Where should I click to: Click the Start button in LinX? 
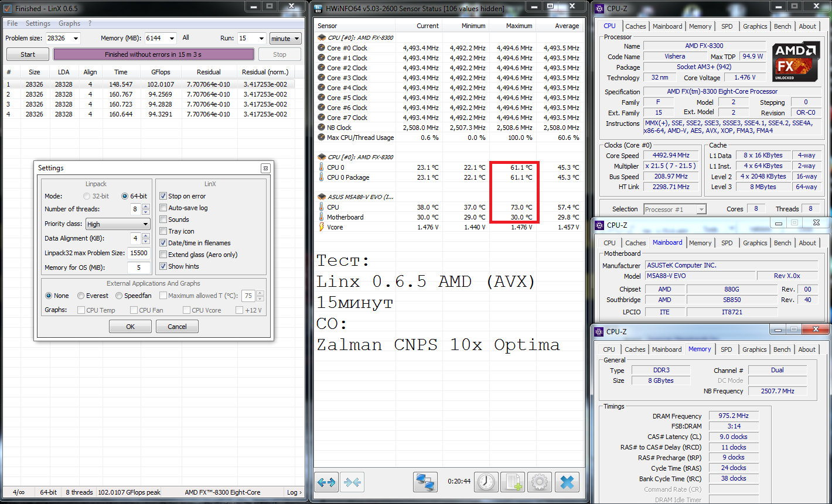click(x=28, y=54)
